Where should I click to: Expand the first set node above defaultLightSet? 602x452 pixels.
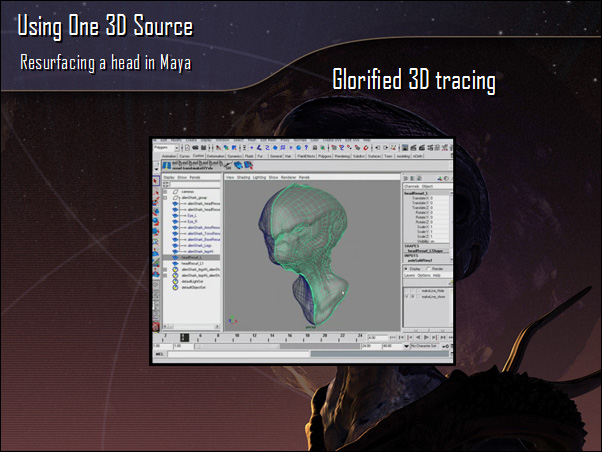coord(165,270)
